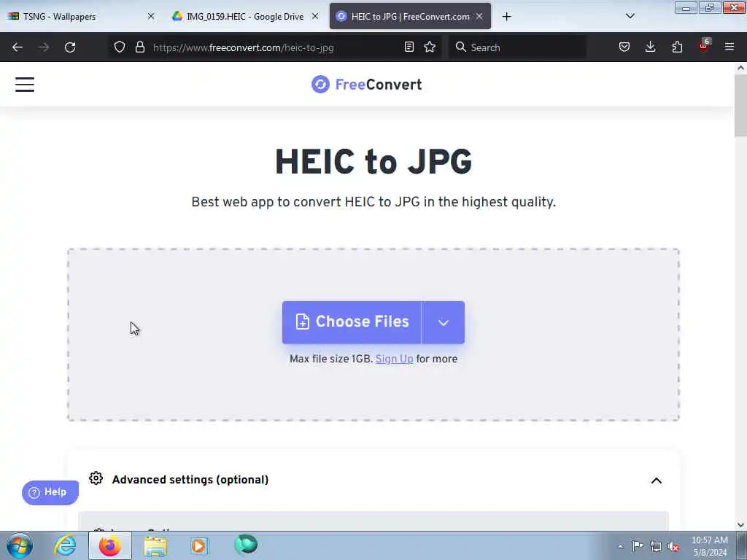Click the Action Center flag icon
Image resolution: width=747 pixels, height=560 pixels.
tap(638, 545)
